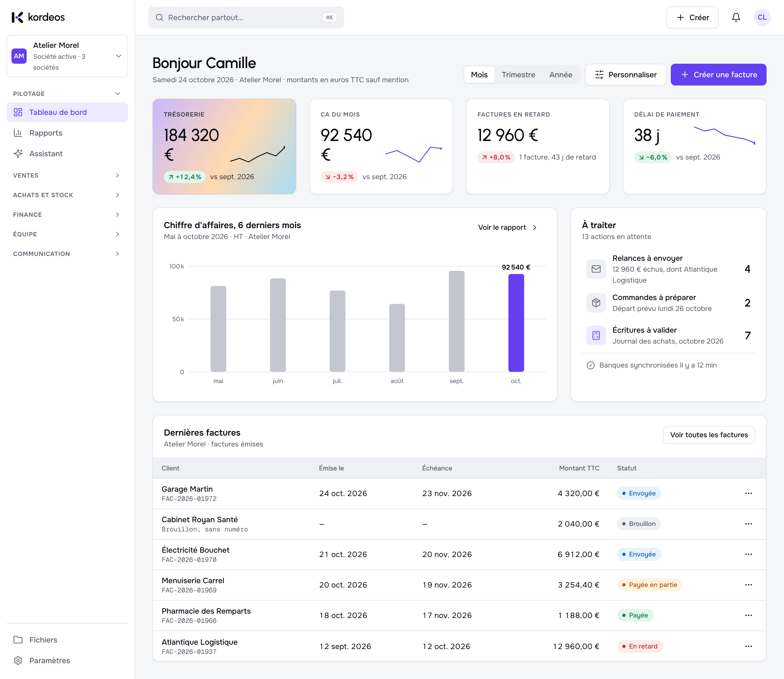The height and width of the screenshot is (679, 784).
Task: Open the Atelier Morel company switcher
Action: coord(67,56)
